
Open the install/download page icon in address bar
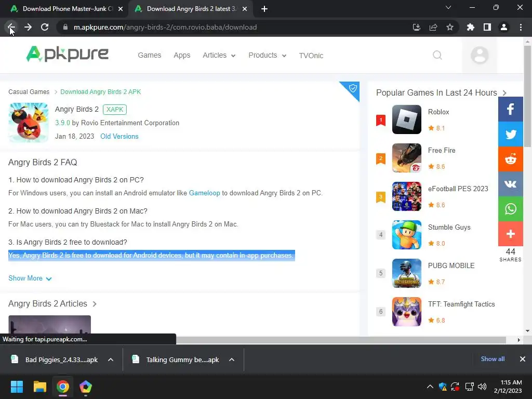click(x=416, y=27)
